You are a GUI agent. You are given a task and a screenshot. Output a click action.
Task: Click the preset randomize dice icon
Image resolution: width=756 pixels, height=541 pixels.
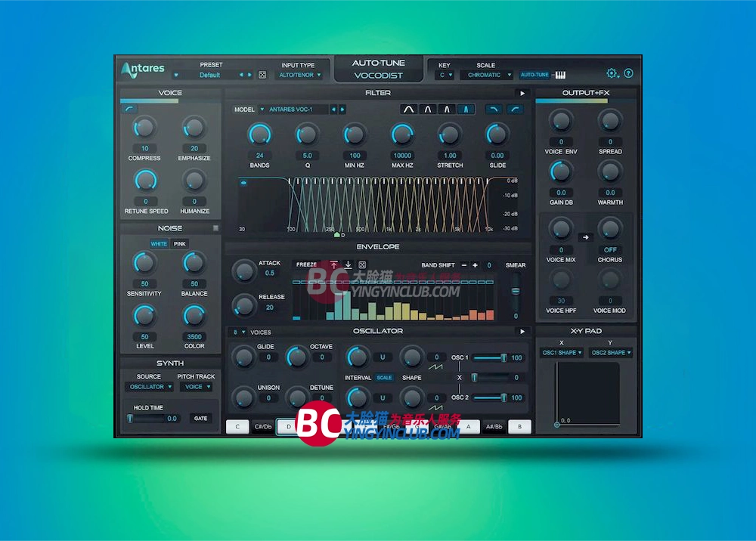tap(262, 76)
